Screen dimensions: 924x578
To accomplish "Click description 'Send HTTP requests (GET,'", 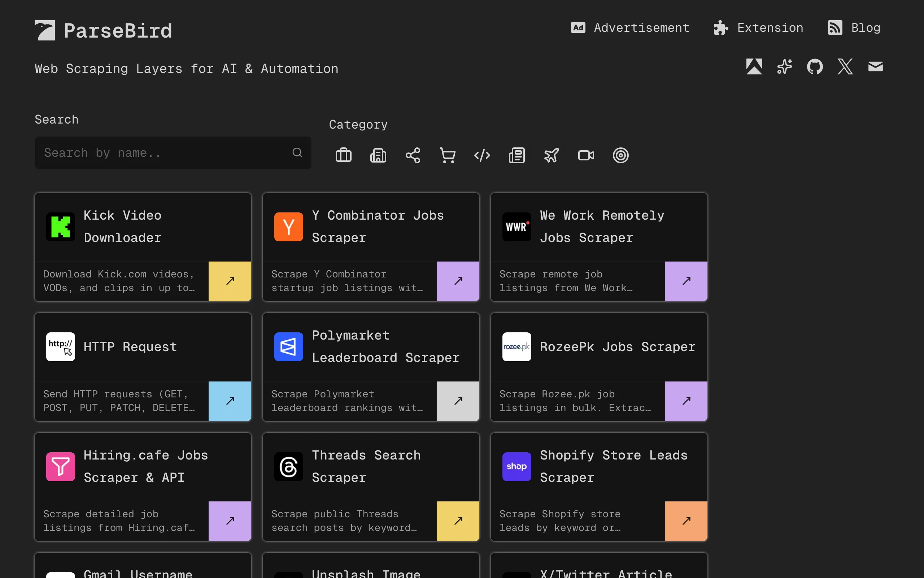I will pos(119,401).
